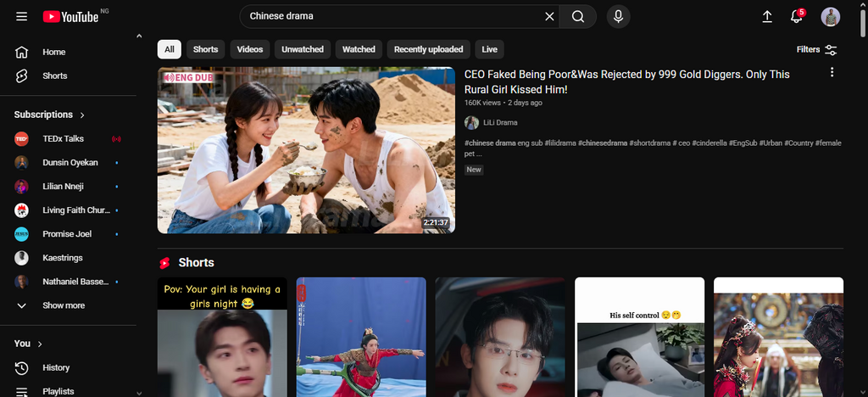Go to Shorts in sidebar
This screenshot has height=397, width=868.
(x=54, y=76)
